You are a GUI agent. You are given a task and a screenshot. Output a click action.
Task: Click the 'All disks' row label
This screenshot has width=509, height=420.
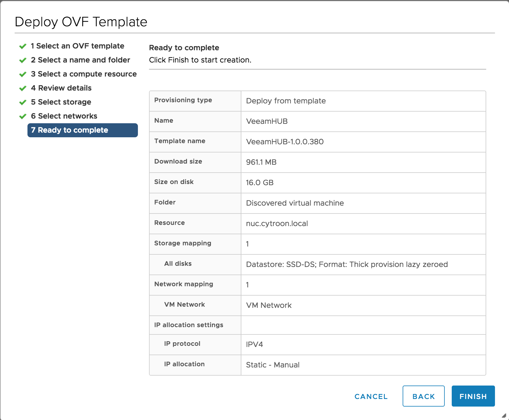[178, 264]
